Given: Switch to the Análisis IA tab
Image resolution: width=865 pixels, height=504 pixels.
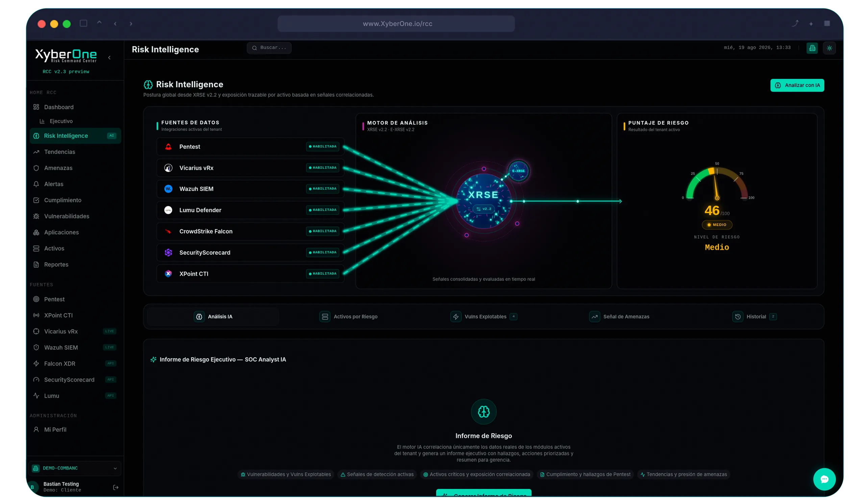Looking at the screenshot, I should pos(213,317).
